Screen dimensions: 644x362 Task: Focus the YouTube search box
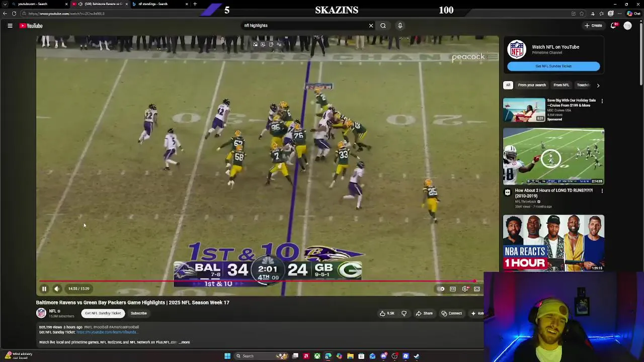click(x=304, y=26)
